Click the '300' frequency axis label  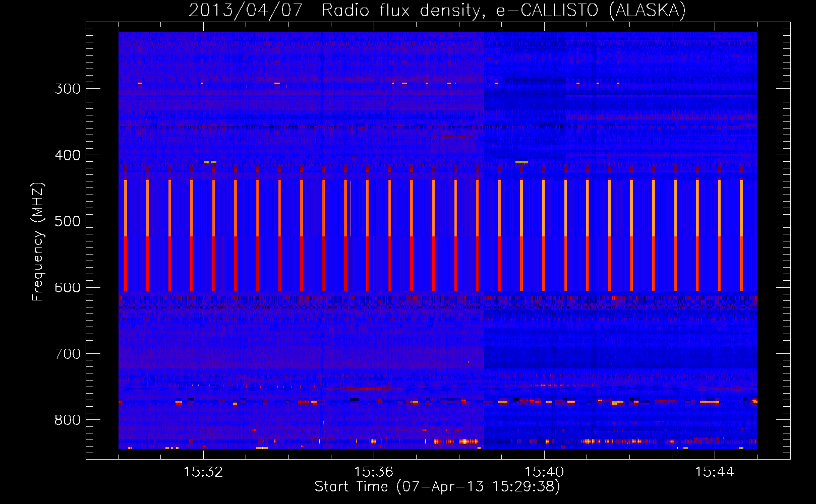coord(68,89)
